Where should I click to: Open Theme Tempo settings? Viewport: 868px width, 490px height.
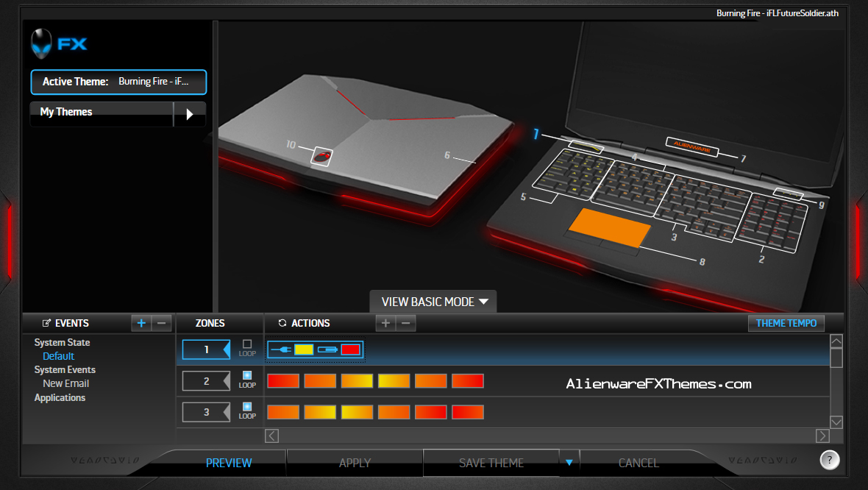[x=786, y=323]
